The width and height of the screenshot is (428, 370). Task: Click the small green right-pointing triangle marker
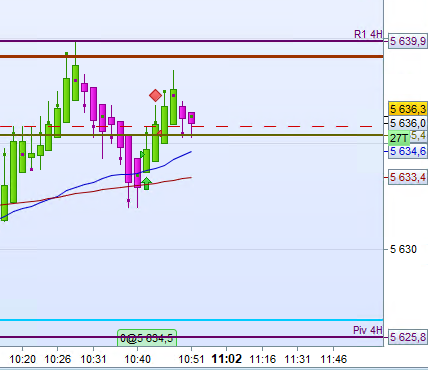(143, 154)
